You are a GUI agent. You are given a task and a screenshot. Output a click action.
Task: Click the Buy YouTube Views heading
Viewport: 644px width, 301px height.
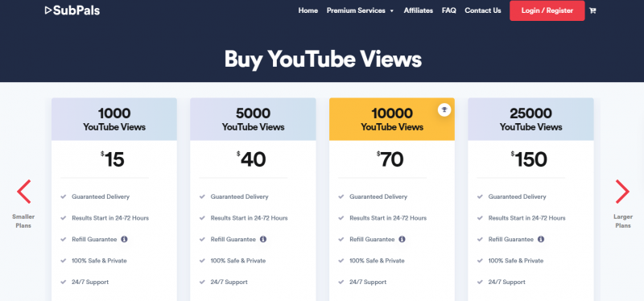[x=323, y=59]
